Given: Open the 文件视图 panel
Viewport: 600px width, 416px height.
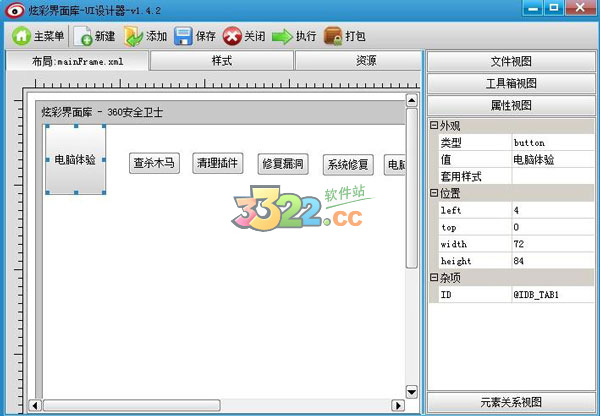Looking at the screenshot, I should pyautogui.click(x=511, y=61).
